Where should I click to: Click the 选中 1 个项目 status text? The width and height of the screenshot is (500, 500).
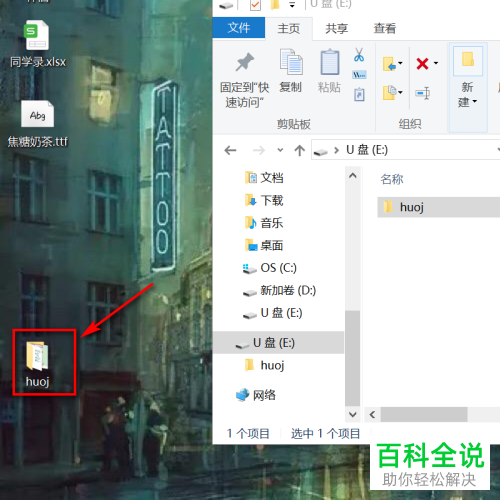(325, 433)
